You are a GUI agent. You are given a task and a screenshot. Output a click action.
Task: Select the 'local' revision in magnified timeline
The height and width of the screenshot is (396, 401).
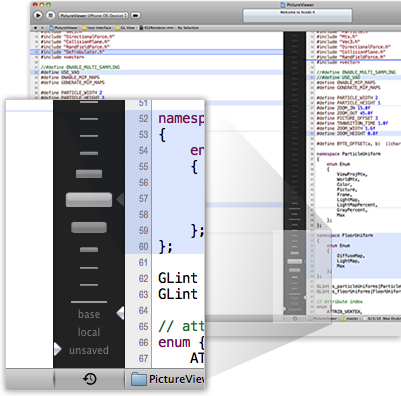[89, 332]
